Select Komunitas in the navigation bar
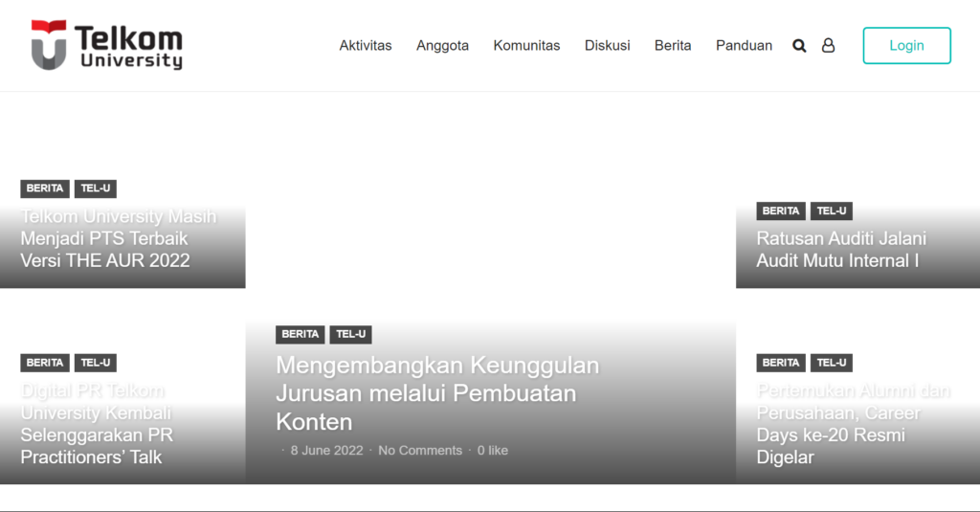 pos(526,45)
